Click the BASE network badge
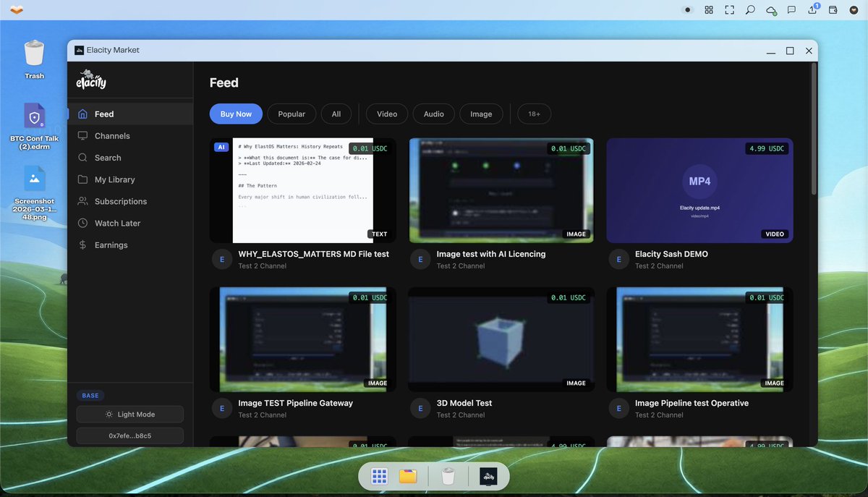 click(x=90, y=396)
